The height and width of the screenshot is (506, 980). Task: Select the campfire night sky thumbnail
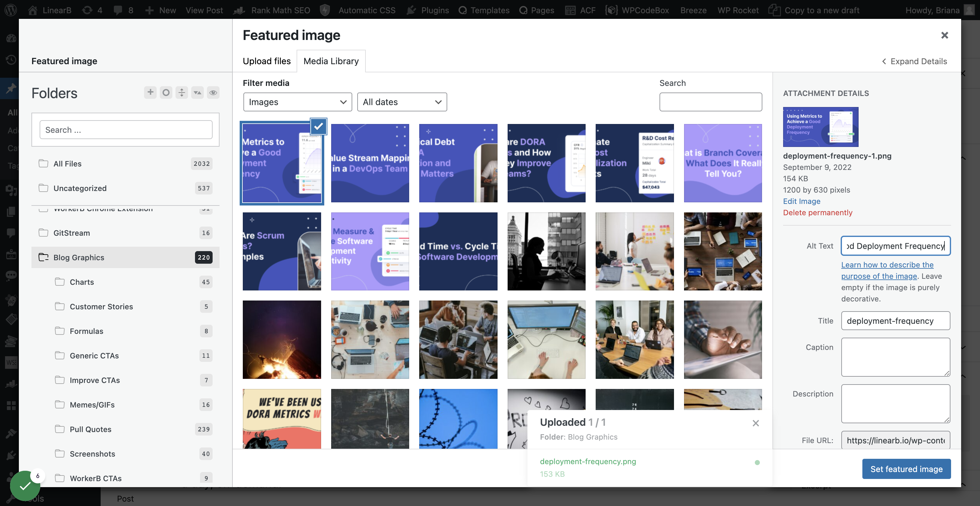point(281,340)
